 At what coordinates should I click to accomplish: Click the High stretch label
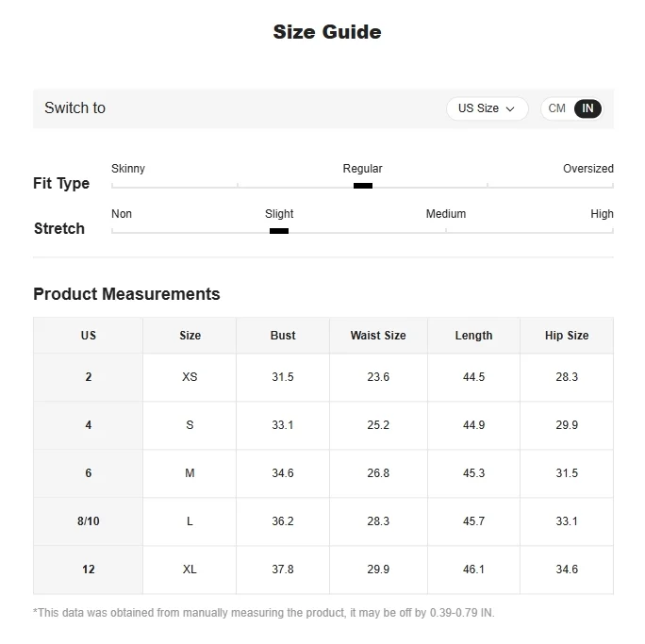coord(602,214)
